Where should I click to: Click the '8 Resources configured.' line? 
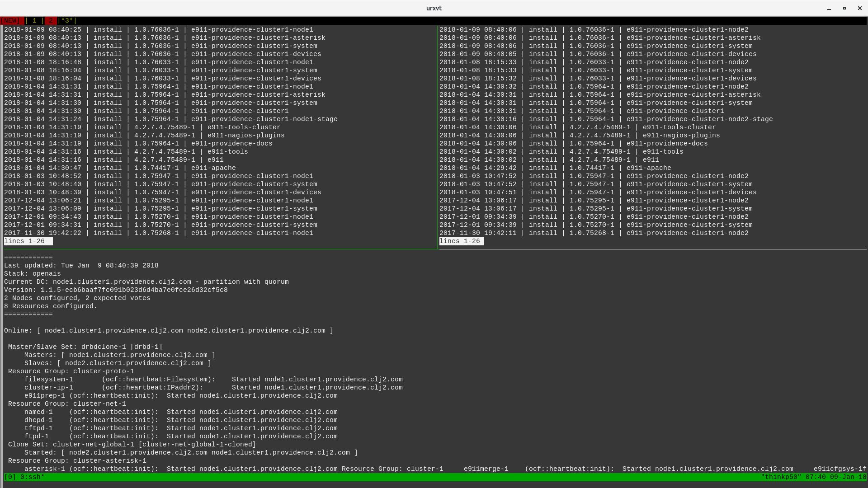pos(51,306)
